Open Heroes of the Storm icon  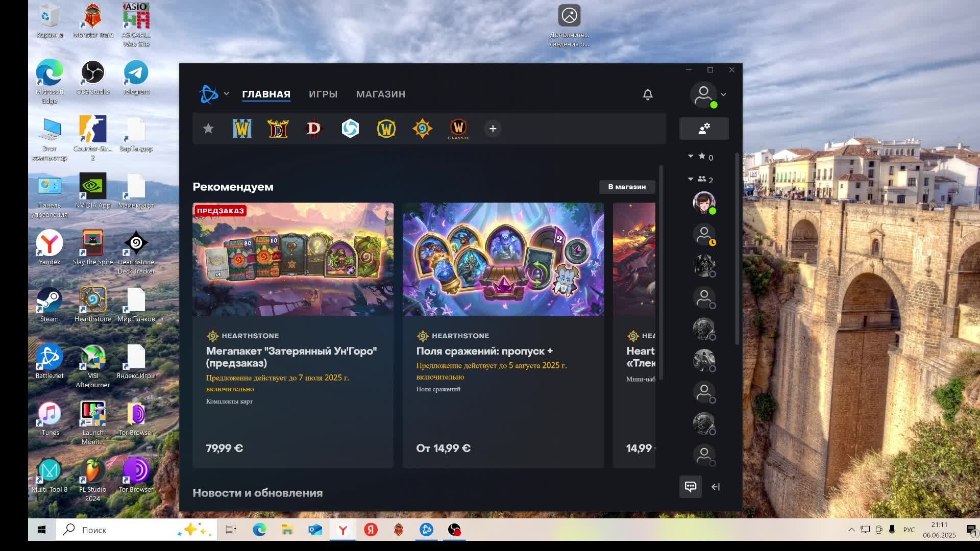pyautogui.click(x=350, y=129)
